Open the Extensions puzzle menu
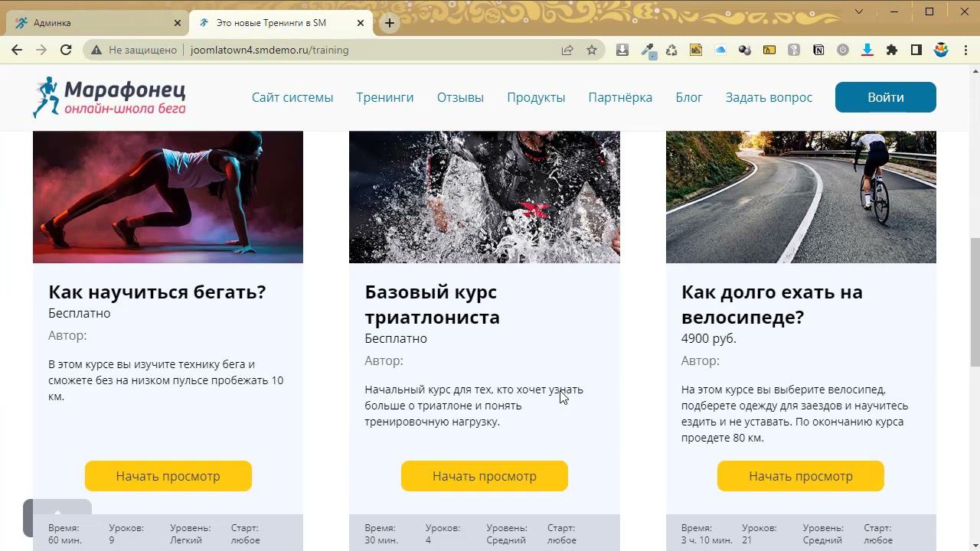The image size is (980, 551). point(892,50)
